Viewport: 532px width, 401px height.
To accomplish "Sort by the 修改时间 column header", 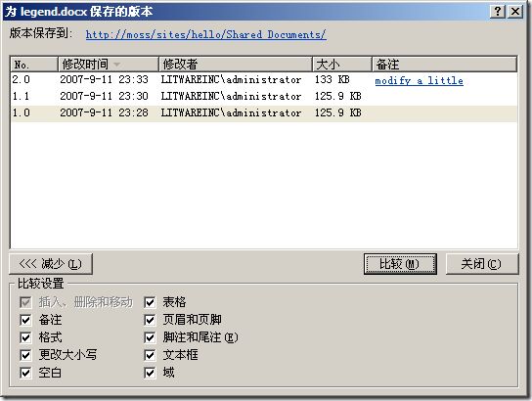I will click(x=109, y=65).
